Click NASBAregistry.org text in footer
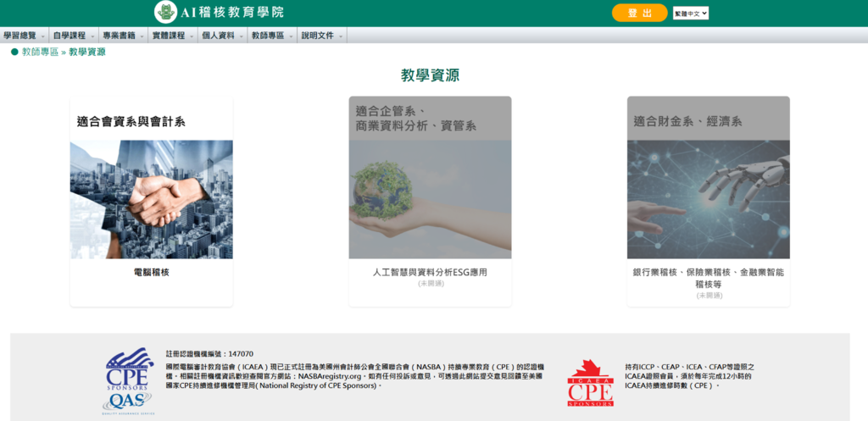 pyautogui.click(x=328, y=376)
